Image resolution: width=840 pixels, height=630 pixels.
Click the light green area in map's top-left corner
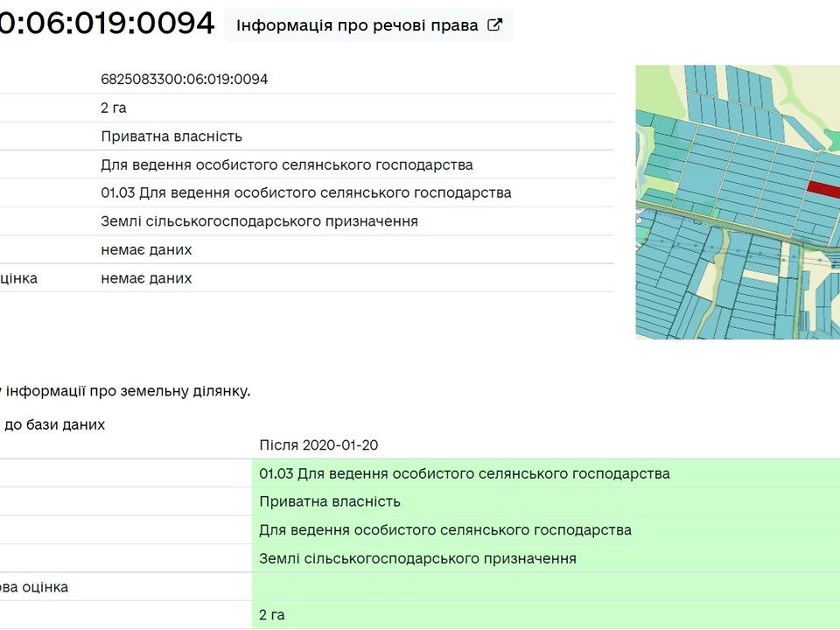652,87
